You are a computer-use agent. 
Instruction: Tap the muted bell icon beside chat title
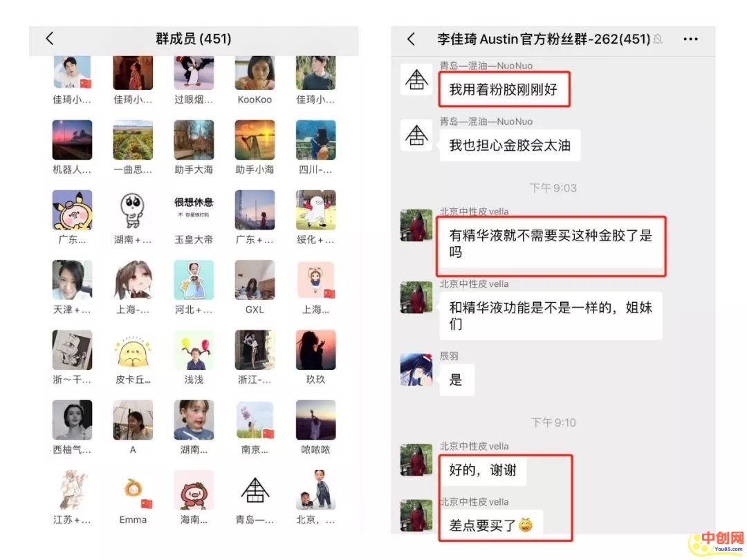click(658, 39)
